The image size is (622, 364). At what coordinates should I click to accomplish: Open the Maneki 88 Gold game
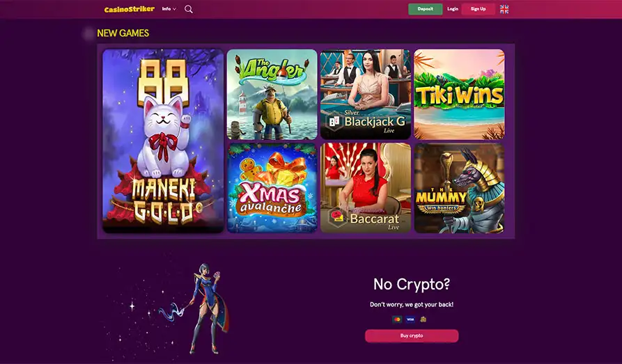pos(163,141)
